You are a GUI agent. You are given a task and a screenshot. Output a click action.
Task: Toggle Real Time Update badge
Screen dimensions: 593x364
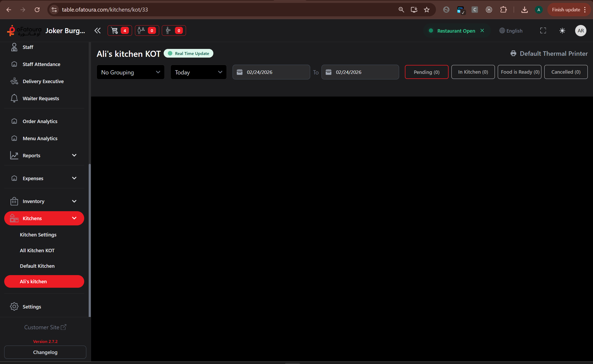[188, 53]
